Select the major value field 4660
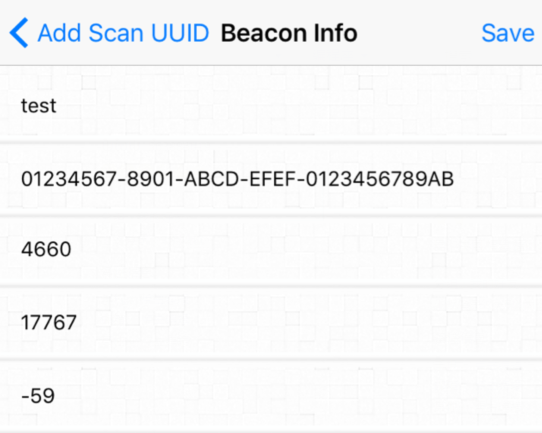The width and height of the screenshot is (542, 433). pyautogui.click(x=271, y=249)
